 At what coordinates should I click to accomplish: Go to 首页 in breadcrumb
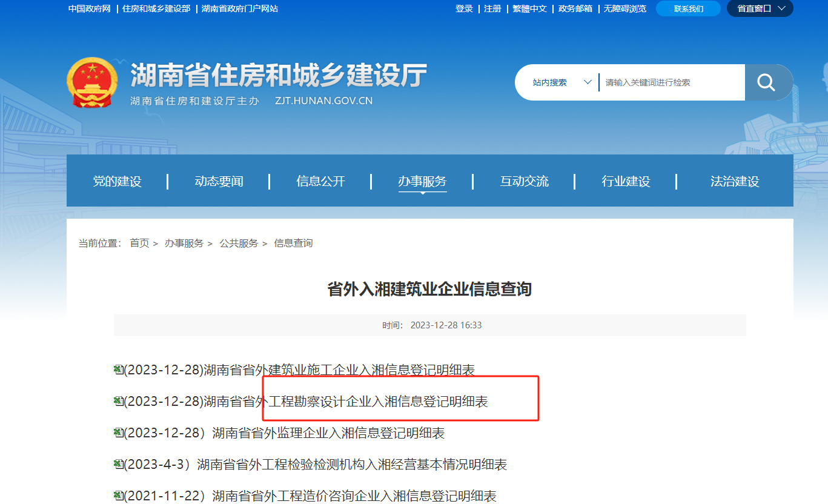[x=139, y=243]
